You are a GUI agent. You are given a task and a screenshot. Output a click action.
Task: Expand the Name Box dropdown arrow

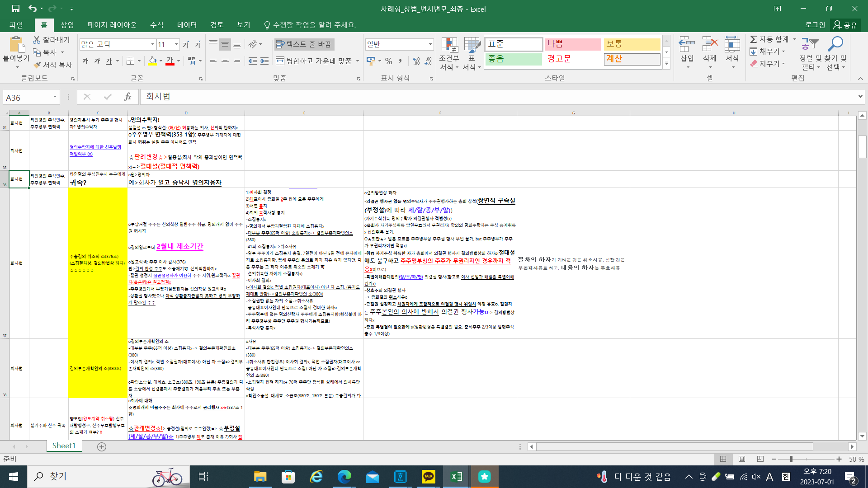55,97
